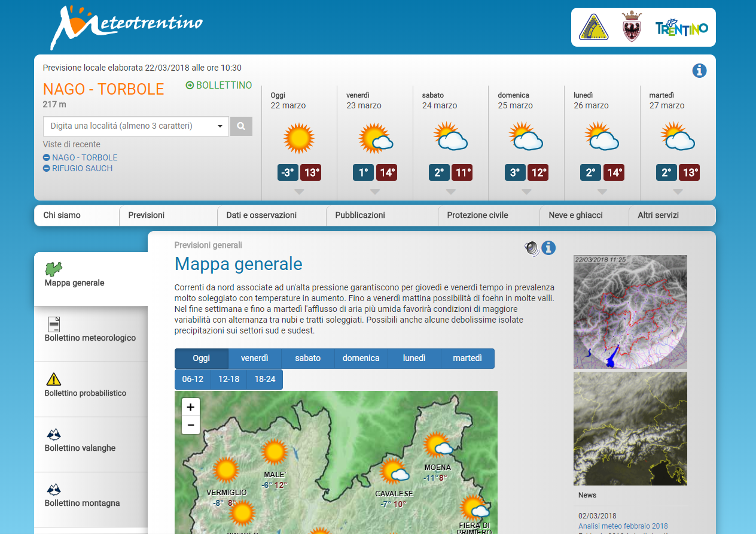
Task: Open the satellite image thumbnail
Action: [x=630, y=429]
